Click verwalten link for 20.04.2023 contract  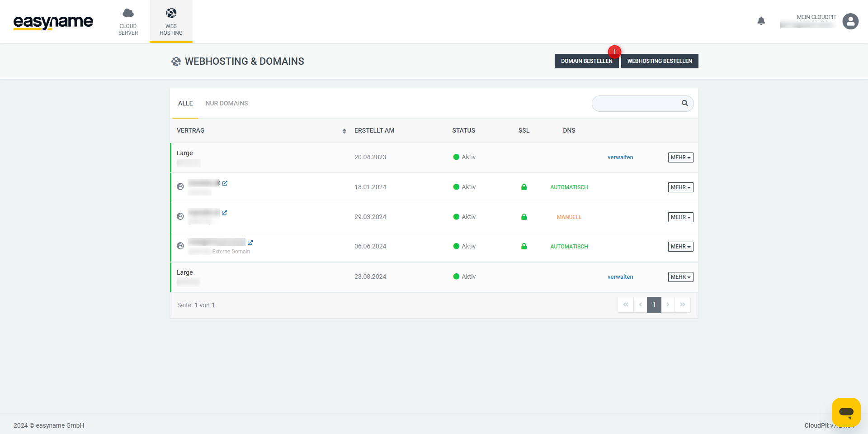tap(620, 157)
